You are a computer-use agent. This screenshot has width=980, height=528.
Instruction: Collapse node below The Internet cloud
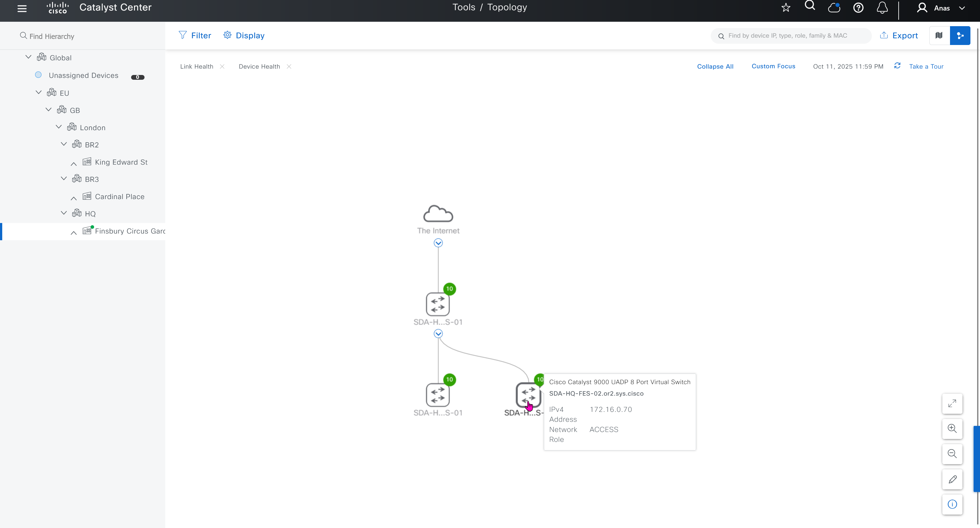tap(438, 243)
